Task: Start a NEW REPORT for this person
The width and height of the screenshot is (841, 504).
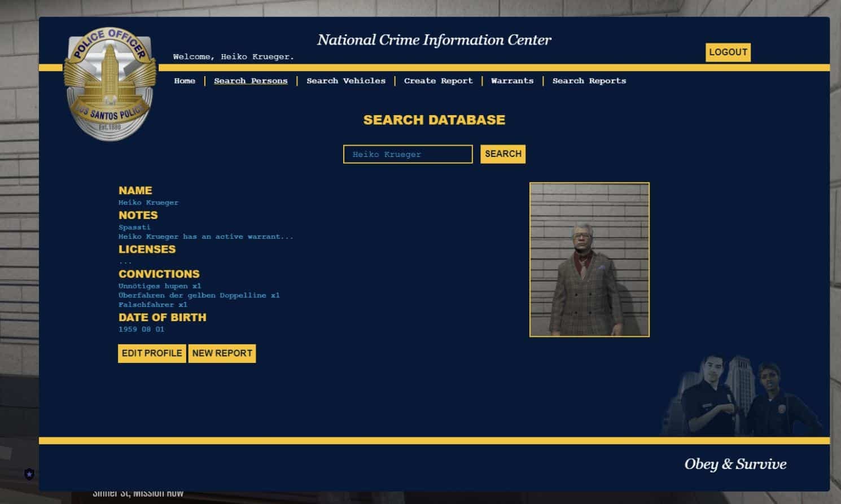Action: [x=222, y=353]
